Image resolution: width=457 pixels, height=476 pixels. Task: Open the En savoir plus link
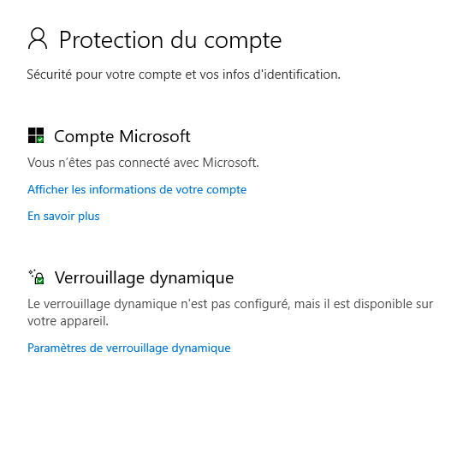click(x=63, y=216)
